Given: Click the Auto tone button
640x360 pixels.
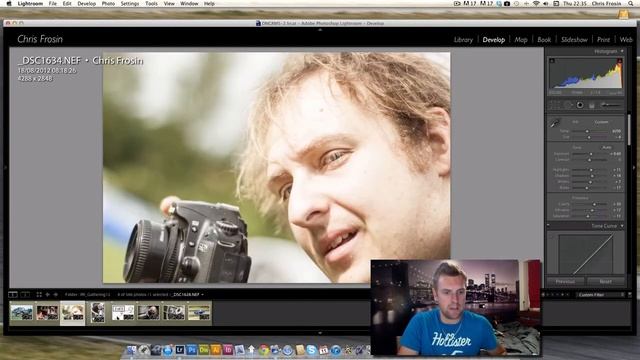Looking at the screenshot, I should [607, 147].
